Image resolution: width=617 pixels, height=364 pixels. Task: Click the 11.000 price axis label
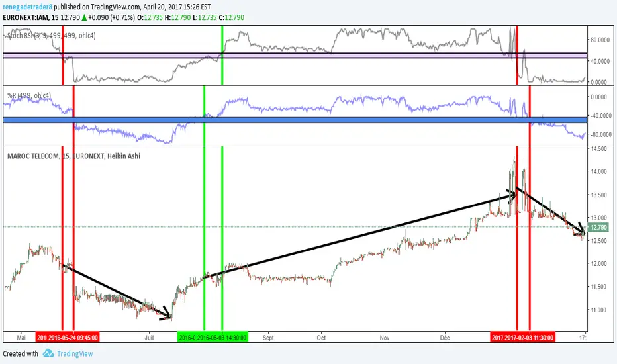(x=598, y=310)
